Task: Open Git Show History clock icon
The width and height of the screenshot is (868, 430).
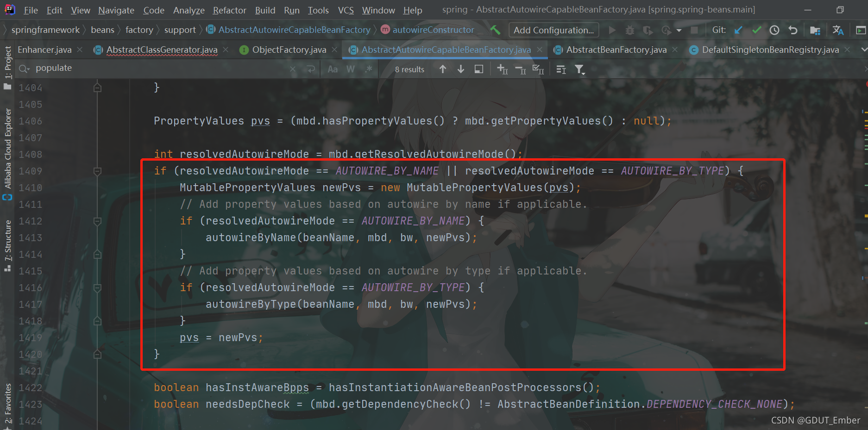Action: [774, 30]
